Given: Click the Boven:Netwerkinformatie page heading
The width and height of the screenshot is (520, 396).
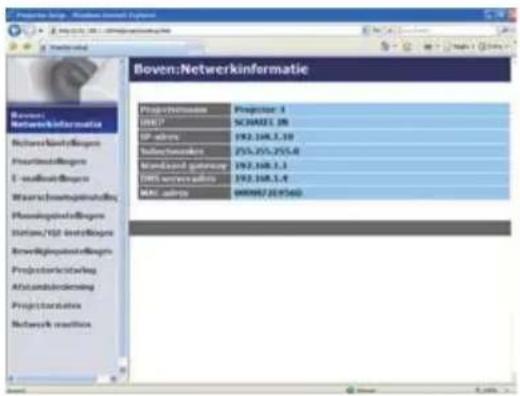Looking at the screenshot, I should [x=221, y=69].
